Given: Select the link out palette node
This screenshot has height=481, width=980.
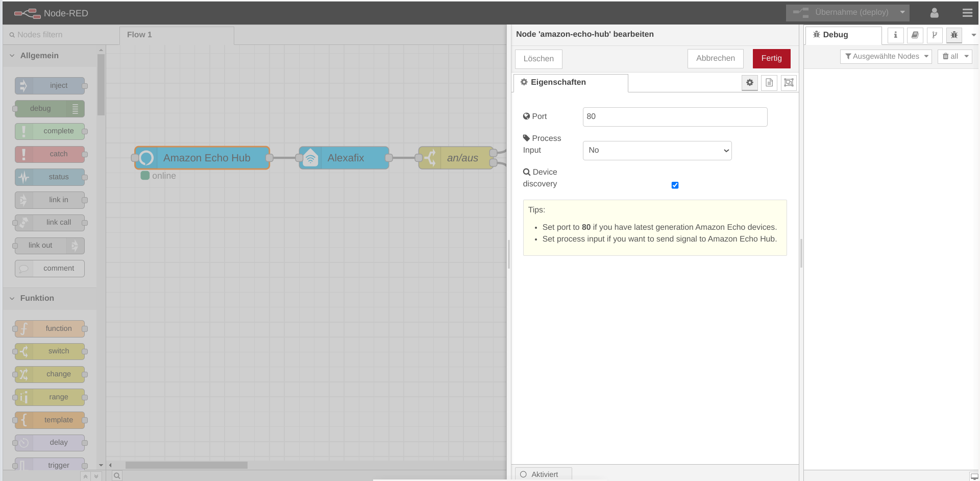Looking at the screenshot, I should tap(50, 246).
